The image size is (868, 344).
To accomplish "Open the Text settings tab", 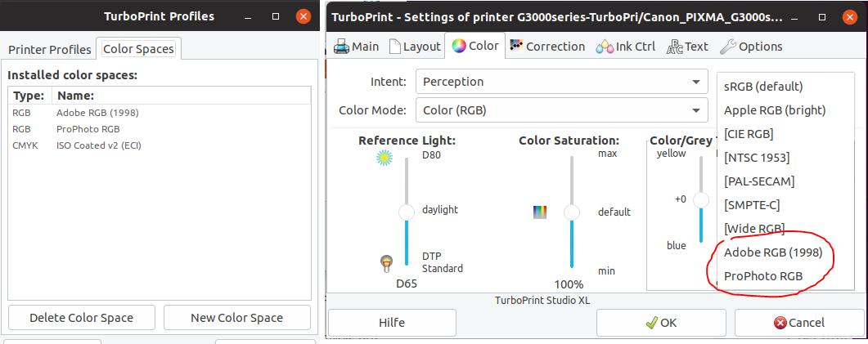I will (x=687, y=47).
